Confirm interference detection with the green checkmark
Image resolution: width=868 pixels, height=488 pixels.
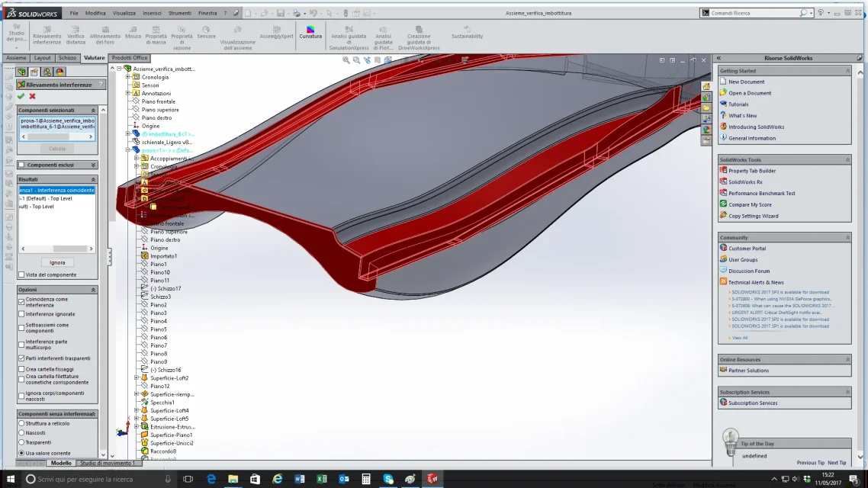click(x=21, y=96)
